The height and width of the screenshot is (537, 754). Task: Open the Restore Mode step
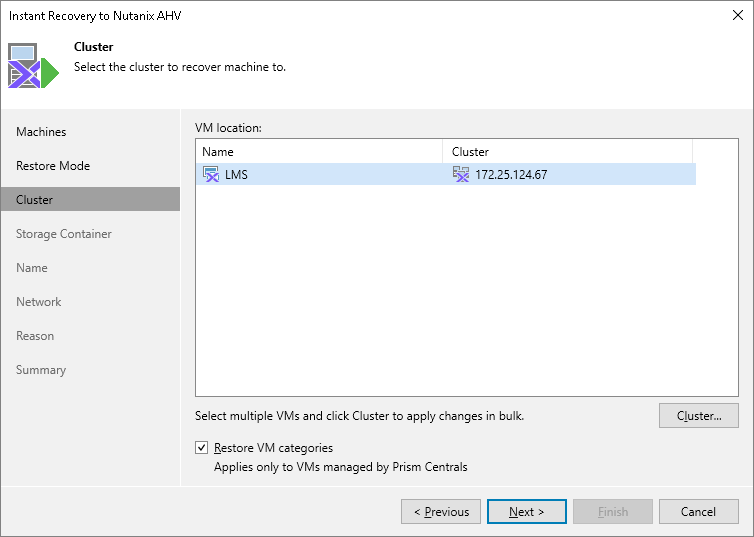pos(53,166)
